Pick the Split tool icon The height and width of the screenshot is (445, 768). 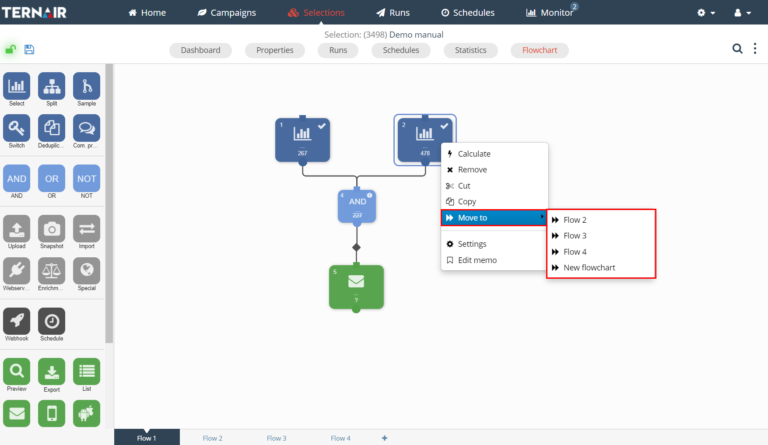51,86
